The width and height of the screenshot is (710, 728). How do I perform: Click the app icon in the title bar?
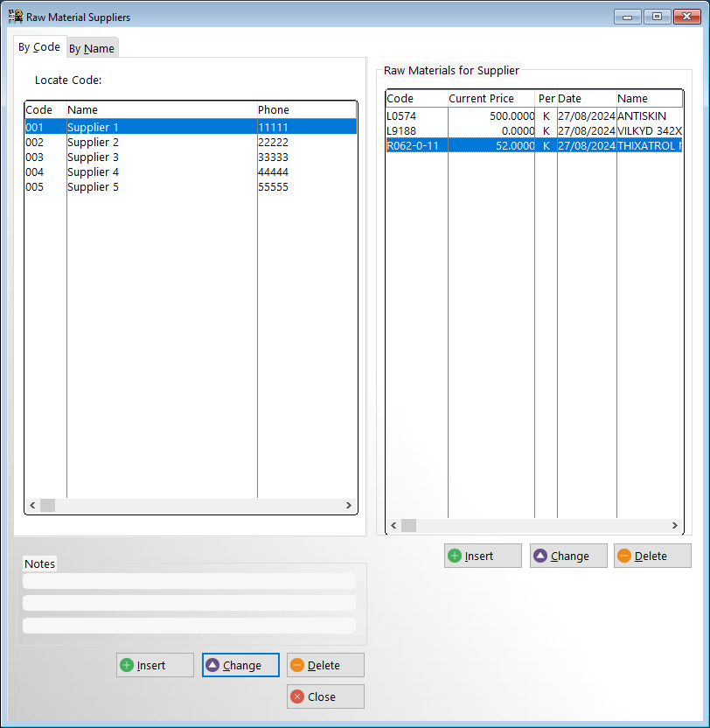[x=15, y=17]
